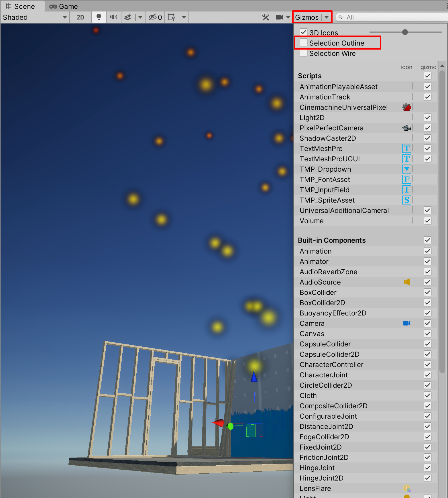
Task: Toggle ShadowCaster2D gizmo checkbox
Action: [428, 138]
